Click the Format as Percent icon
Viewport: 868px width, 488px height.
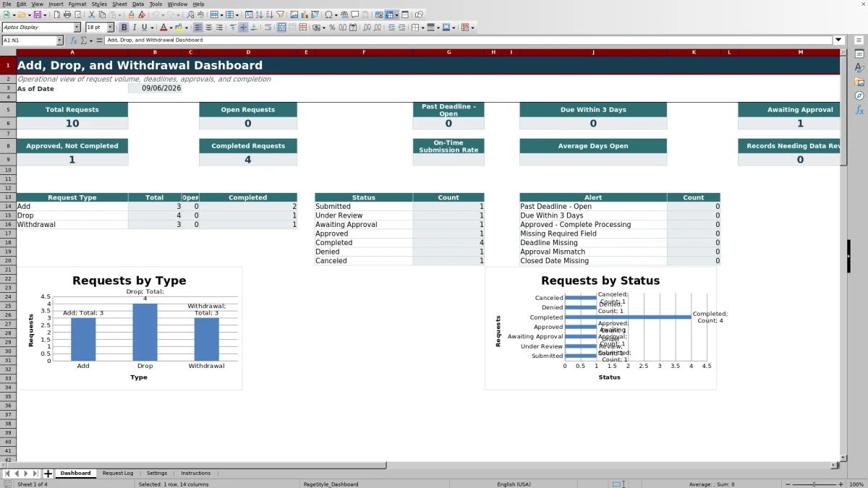tap(332, 27)
